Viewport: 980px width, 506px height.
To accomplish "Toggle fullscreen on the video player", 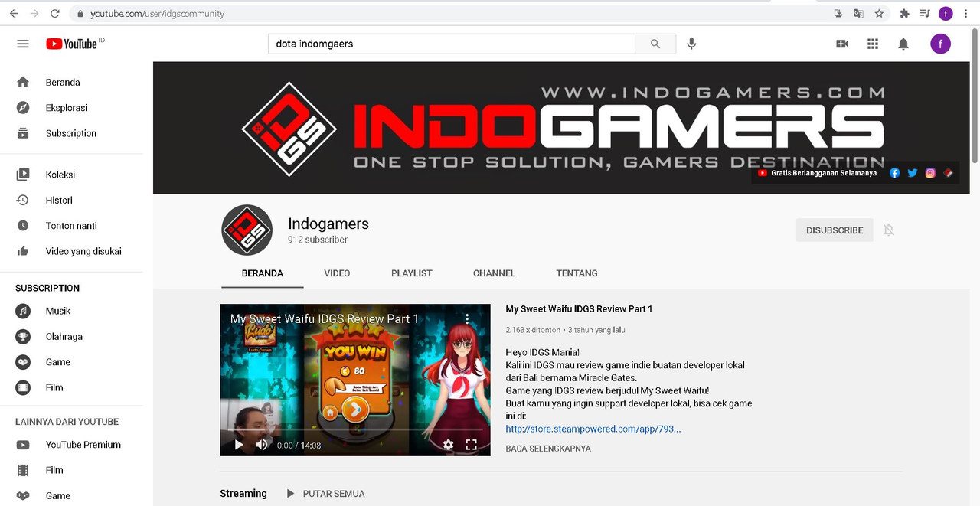I will (x=472, y=445).
